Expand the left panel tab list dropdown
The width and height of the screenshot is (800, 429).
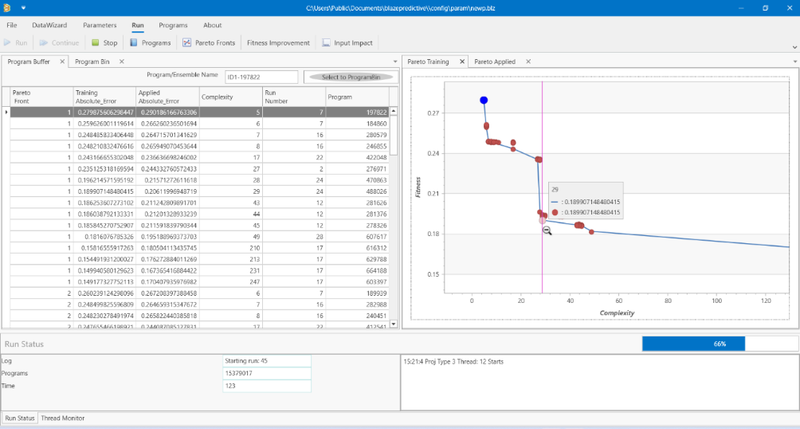395,62
